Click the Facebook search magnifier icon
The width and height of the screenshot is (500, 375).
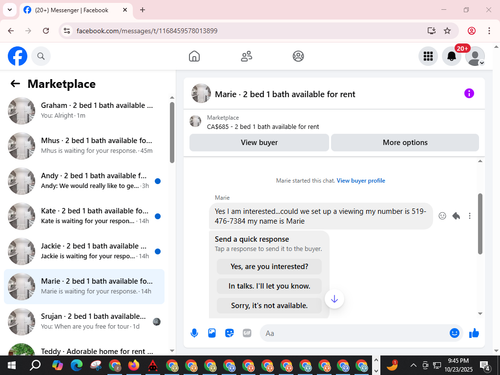coord(41,56)
